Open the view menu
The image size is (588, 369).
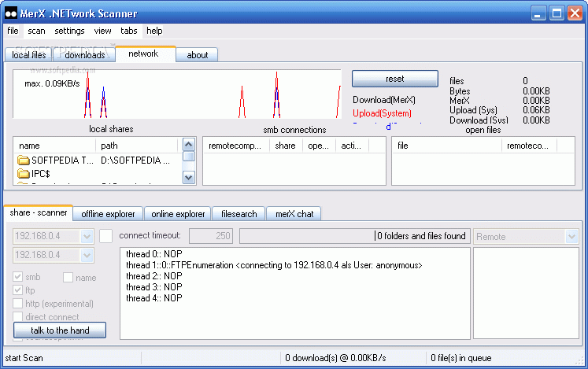[x=102, y=31]
